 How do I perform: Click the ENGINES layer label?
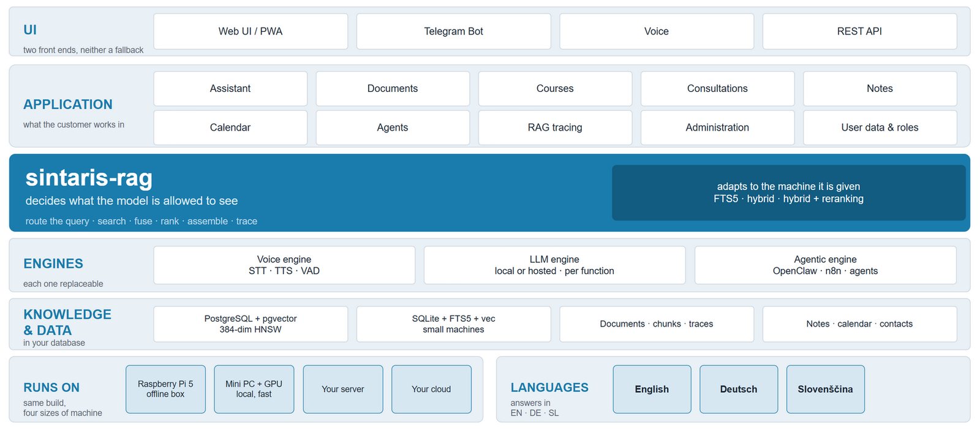(x=53, y=264)
